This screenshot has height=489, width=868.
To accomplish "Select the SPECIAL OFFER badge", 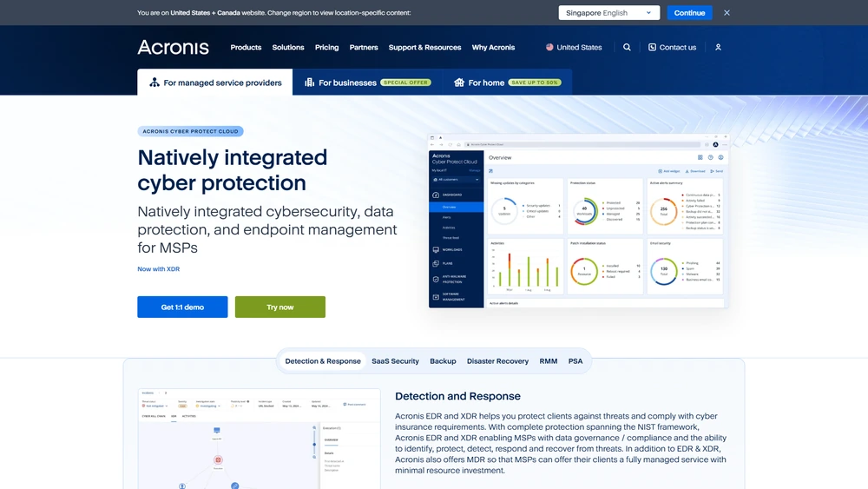I will (405, 83).
